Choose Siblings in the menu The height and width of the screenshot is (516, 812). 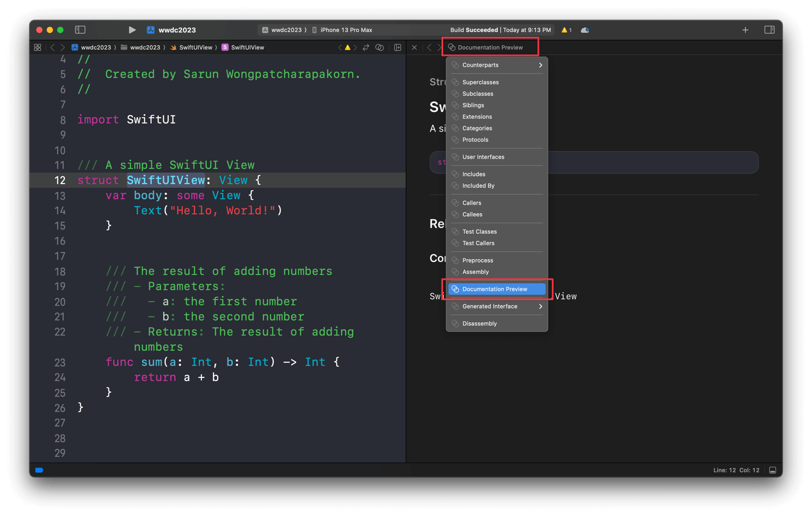coord(497,105)
